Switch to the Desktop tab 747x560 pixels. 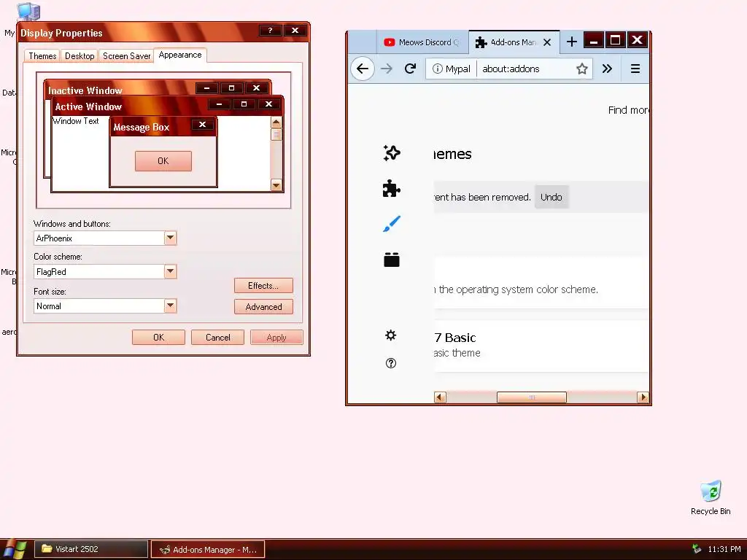coord(80,56)
